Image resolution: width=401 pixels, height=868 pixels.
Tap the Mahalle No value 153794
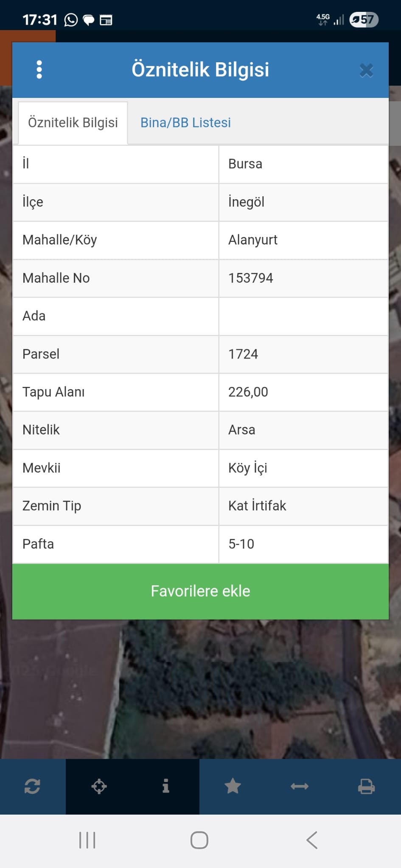click(251, 278)
